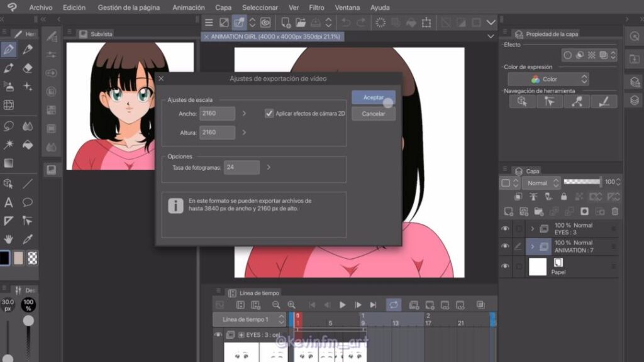
Task: Choose the Hand move tool
Action: click(x=9, y=239)
